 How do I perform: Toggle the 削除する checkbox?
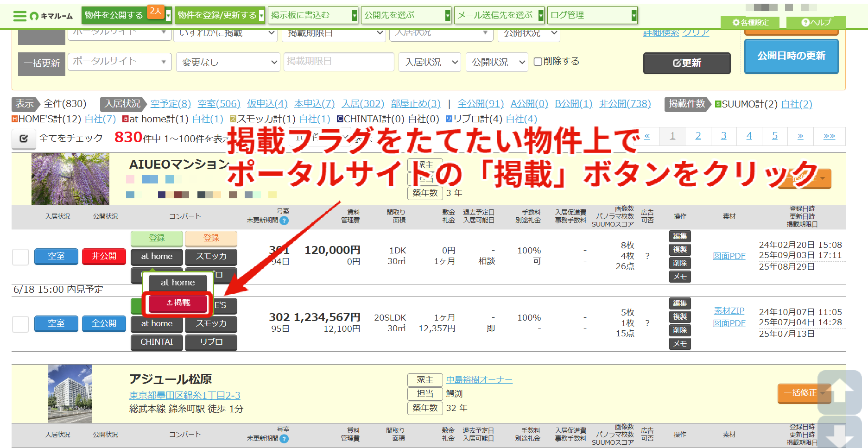coord(538,62)
